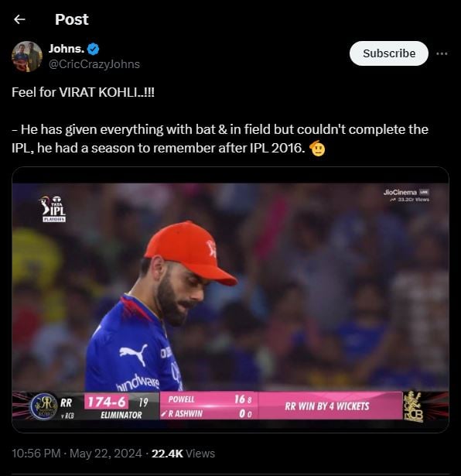
Task: Open the three-dot more options menu
Action: click(x=442, y=53)
